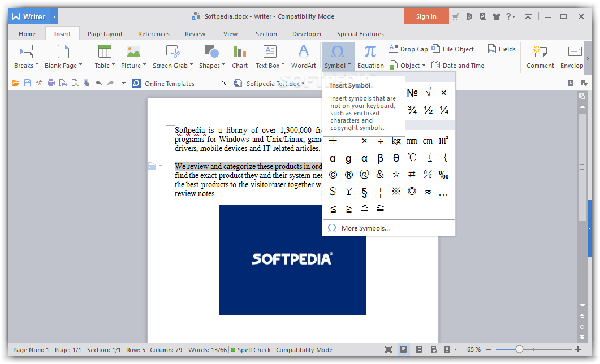Insert a WordArt object
Viewport: 600px width, 364px height.
coord(304,57)
